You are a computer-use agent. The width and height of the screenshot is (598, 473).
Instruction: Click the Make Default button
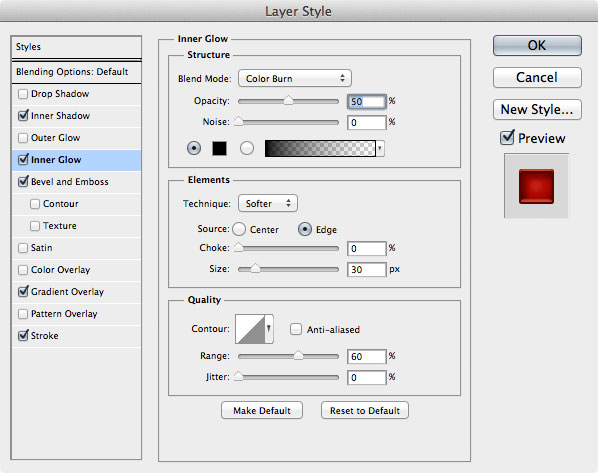click(262, 410)
